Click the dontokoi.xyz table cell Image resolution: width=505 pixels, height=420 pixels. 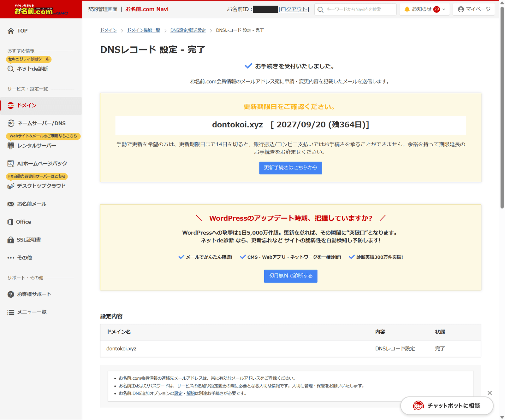tap(122, 349)
